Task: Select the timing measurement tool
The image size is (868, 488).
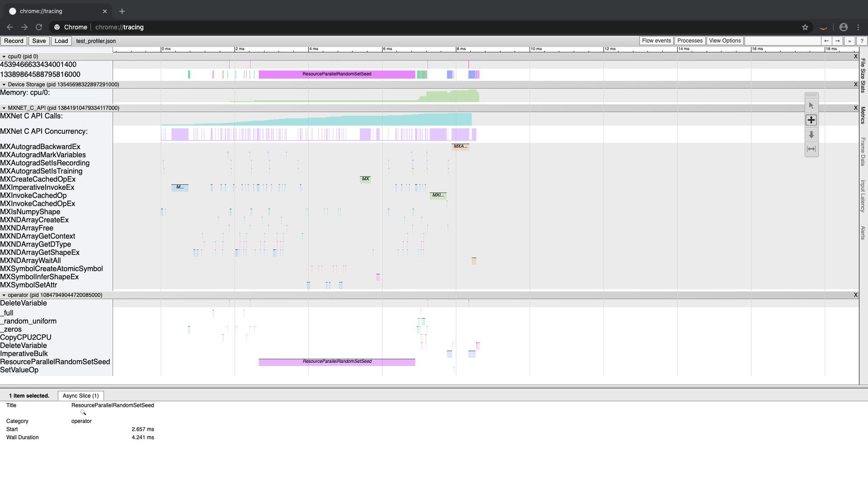Action: tap(811, 149)
